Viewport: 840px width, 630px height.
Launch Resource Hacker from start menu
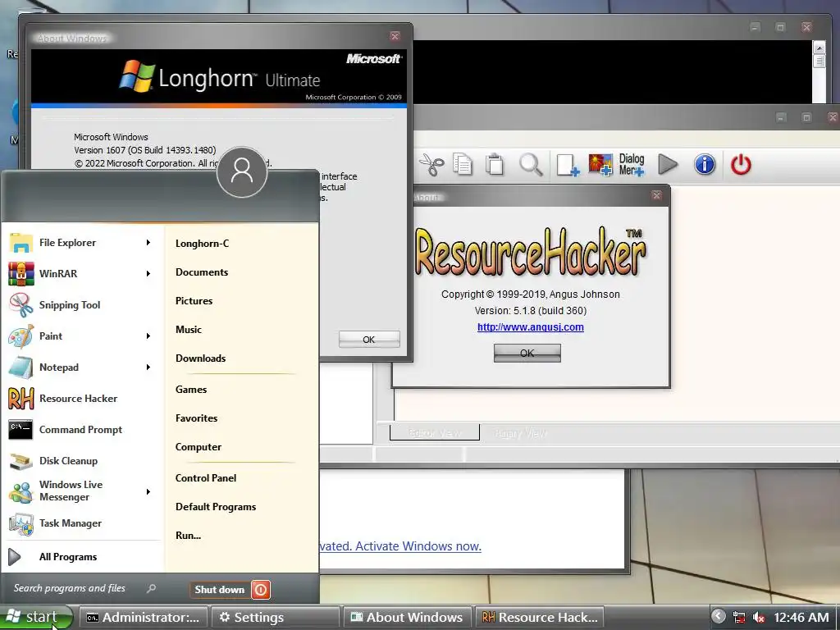[x=80, y=399]
